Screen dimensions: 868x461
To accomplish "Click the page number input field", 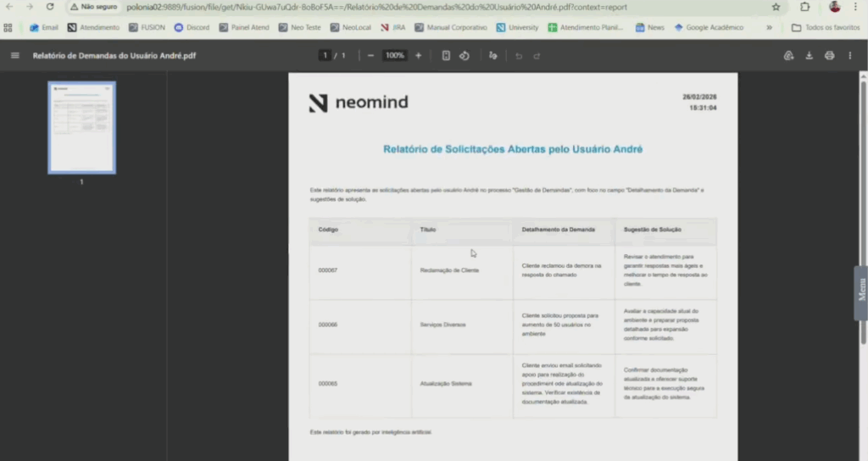I will point(325,56).
